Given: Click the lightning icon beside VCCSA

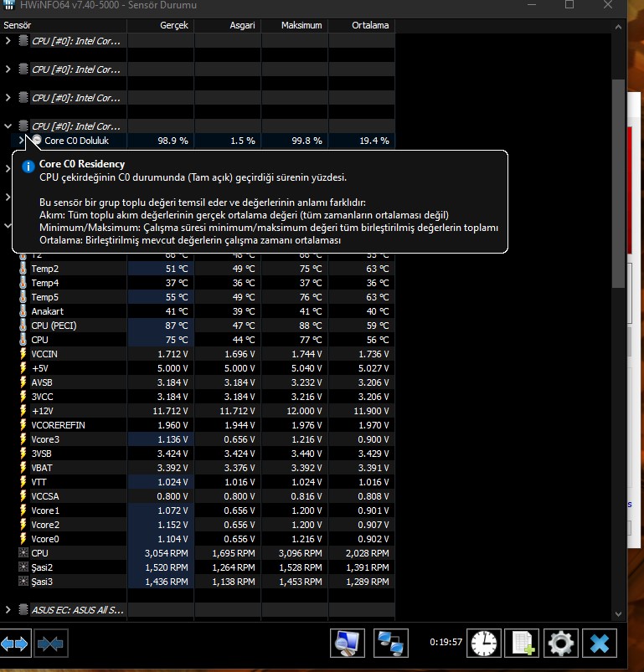Looking at the screenshot, I should tap(23, 496).
